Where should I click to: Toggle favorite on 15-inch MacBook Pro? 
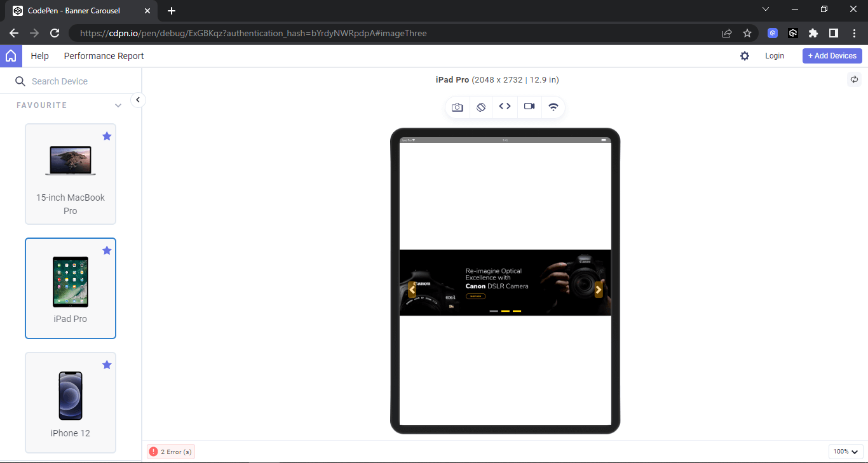coord(107,136)
